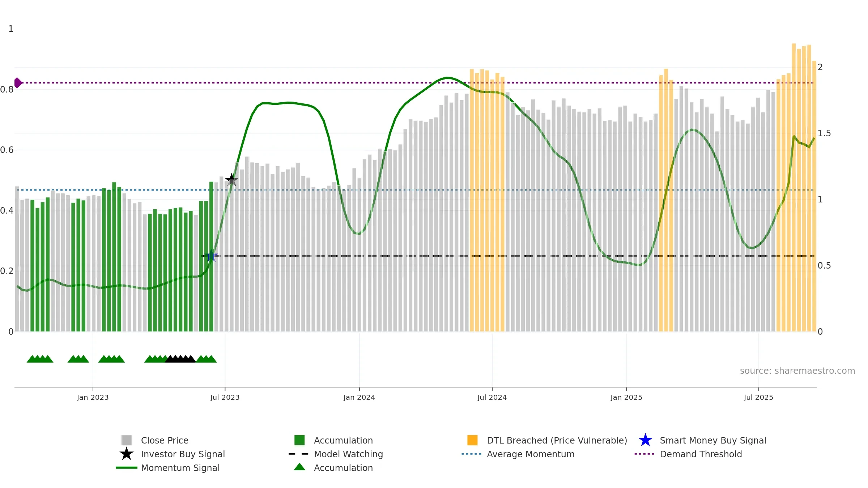Click the Smart Money Buy Signal legend star
The width and height of the screenshot is (868, 488).
click(x=645, y=440)
